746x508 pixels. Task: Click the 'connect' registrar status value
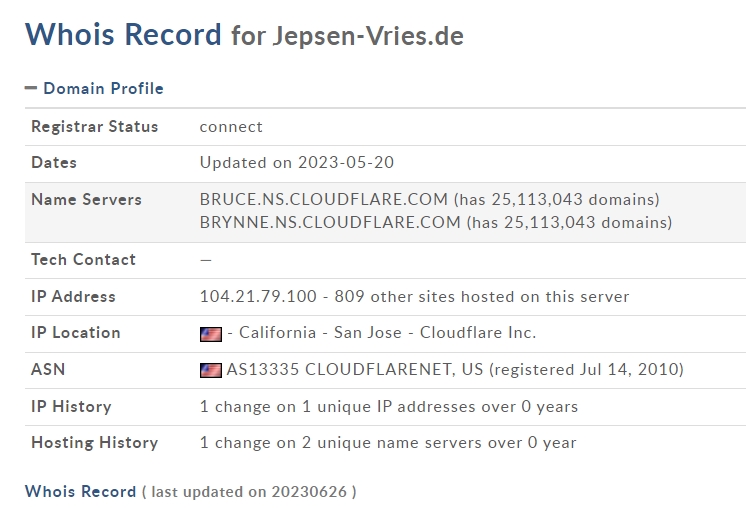(x=231, y=127)
